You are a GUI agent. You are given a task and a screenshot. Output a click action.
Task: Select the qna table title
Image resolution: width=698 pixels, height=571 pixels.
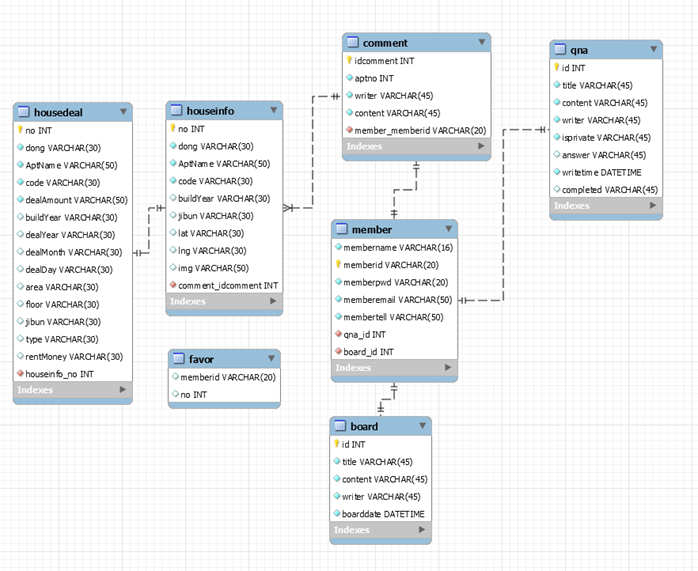579,50
